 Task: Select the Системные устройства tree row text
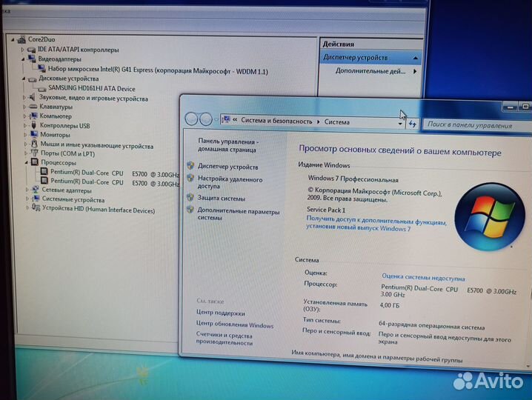coord(73,200)
